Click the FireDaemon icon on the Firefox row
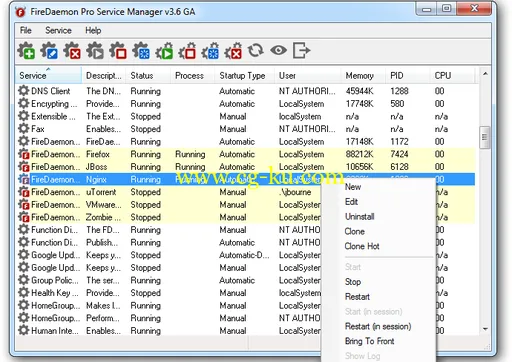 click(24, 154)
